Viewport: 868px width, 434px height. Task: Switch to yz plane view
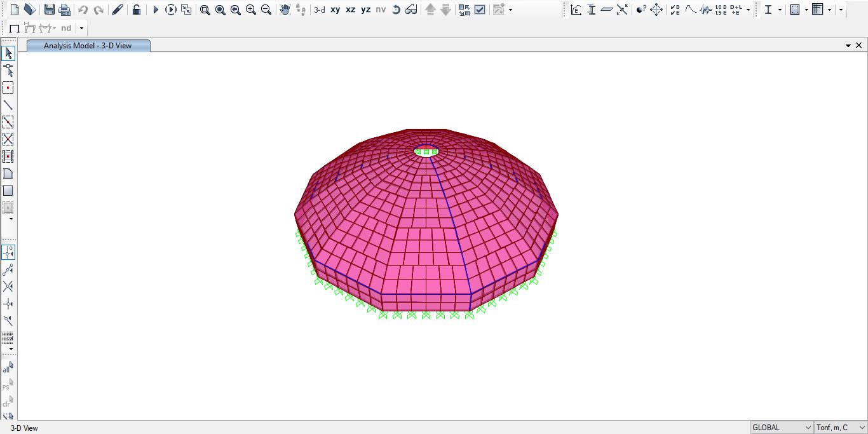point(365,10)
